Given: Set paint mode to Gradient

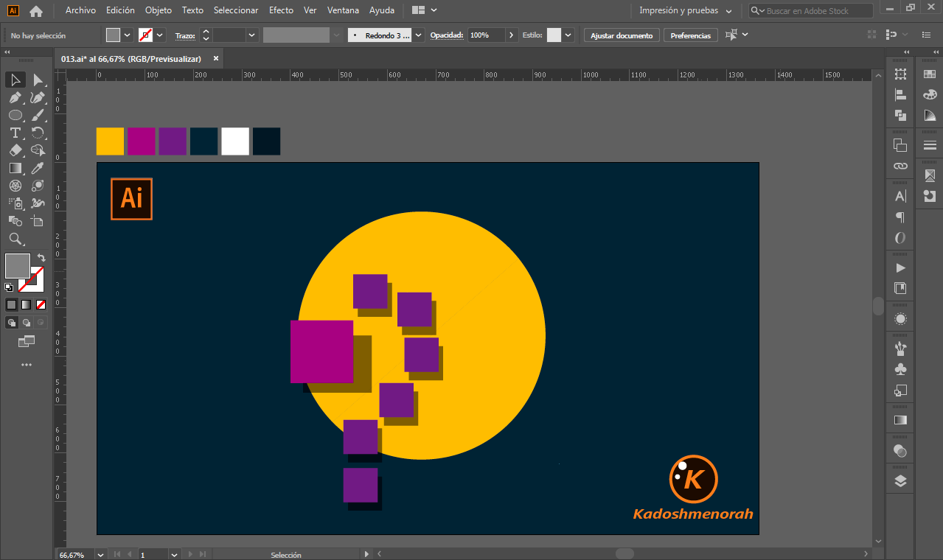Looking at the screenshot, I should (x=27, y=304).
